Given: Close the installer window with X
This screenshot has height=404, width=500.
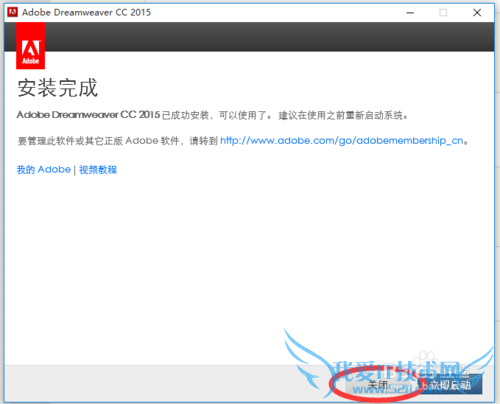Looking at the screenshot, I should (x=477, y=13).
